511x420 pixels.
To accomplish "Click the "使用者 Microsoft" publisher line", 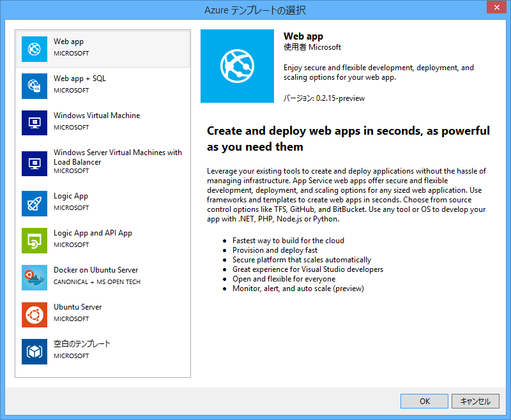I will tap(312, 47).
